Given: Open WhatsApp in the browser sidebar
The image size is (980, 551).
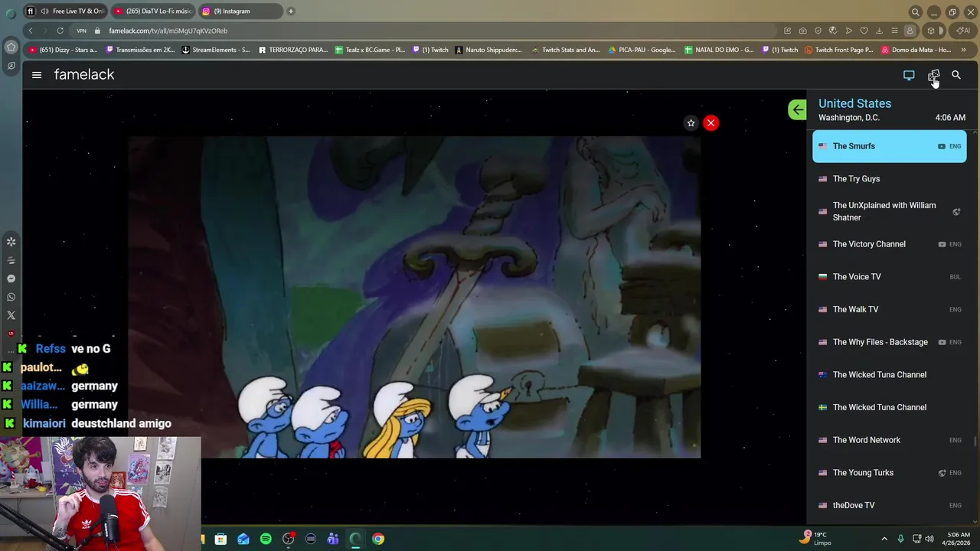Looking at the screenshot, I should click(11, 297).
